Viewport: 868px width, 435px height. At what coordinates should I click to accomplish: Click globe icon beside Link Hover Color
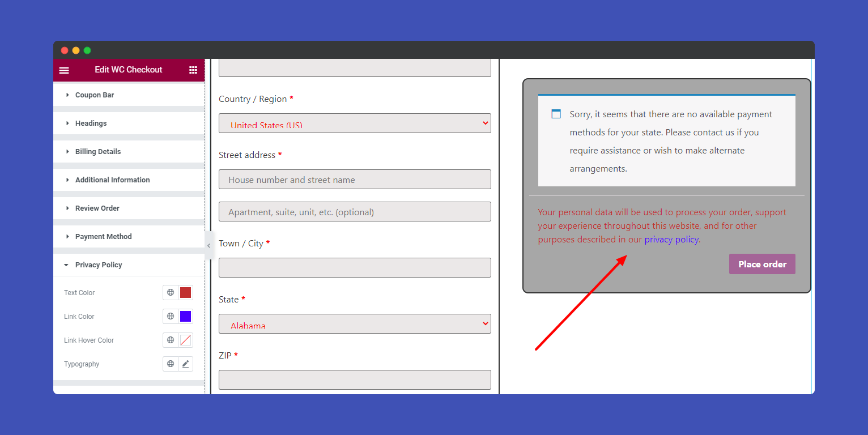(x=171, y=340)
